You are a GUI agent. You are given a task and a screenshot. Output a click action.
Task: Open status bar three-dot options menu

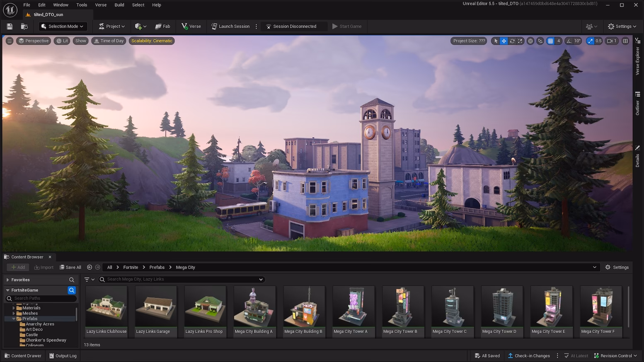(x=557, y=356)
